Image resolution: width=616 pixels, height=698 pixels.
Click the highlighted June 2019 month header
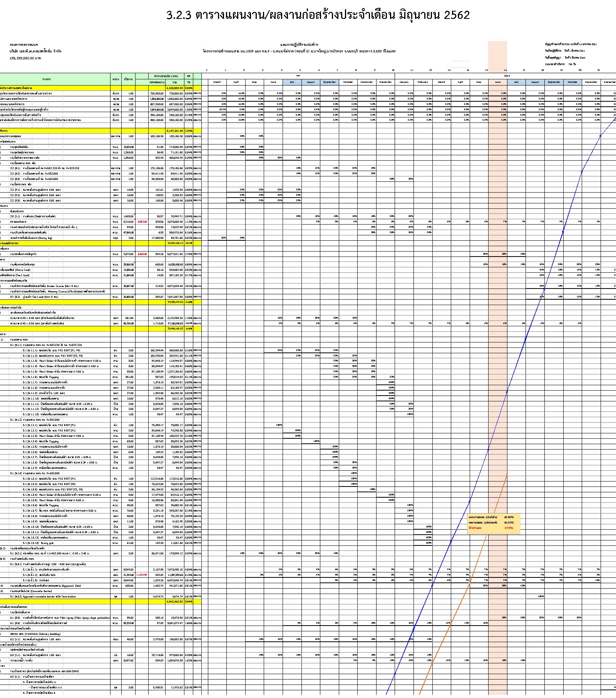click(x=497, y=82)
